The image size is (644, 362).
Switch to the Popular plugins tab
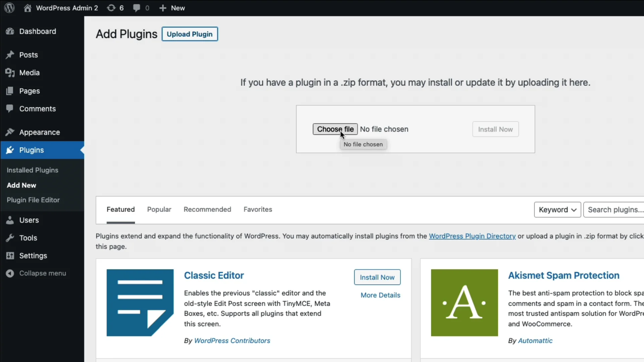tap(159, 209)
